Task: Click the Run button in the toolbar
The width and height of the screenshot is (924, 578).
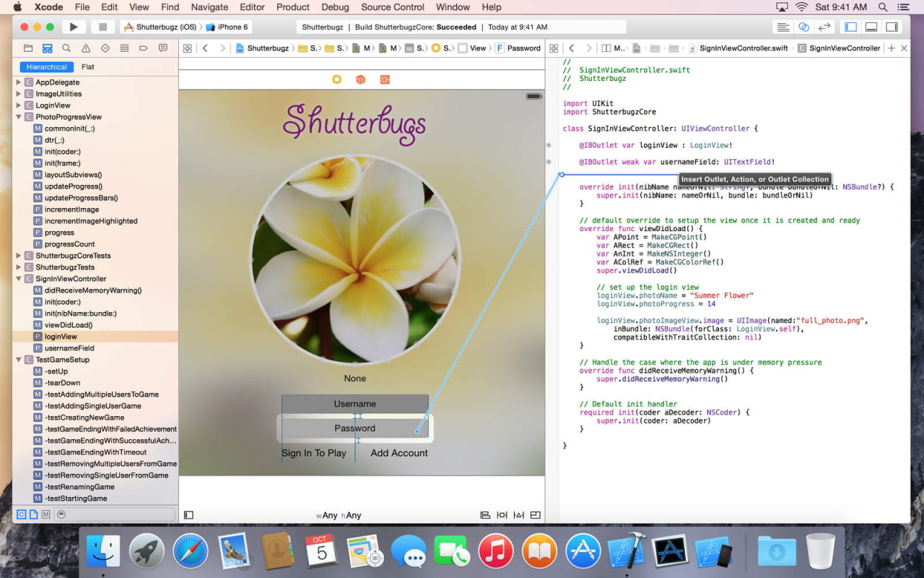Action: coord(73,27)
